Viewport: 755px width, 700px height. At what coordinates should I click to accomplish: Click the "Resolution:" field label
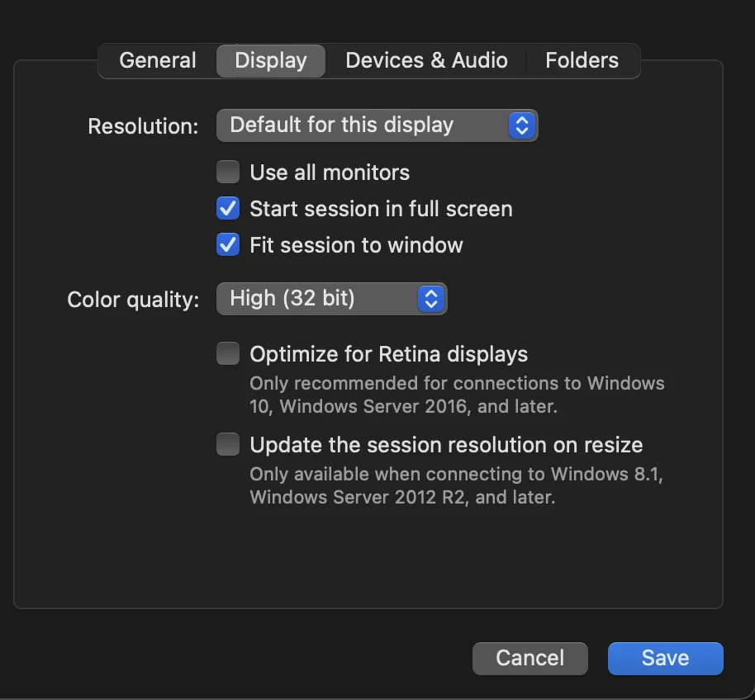pos(143,126)
